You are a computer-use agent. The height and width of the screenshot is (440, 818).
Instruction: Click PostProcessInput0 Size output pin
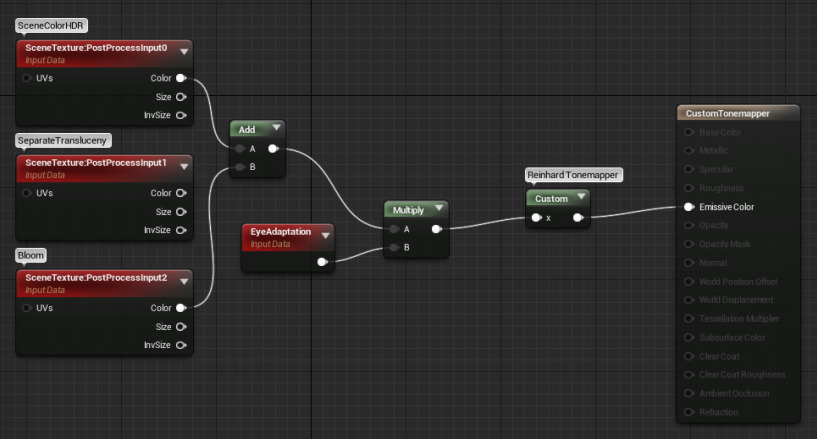point(181,97)
